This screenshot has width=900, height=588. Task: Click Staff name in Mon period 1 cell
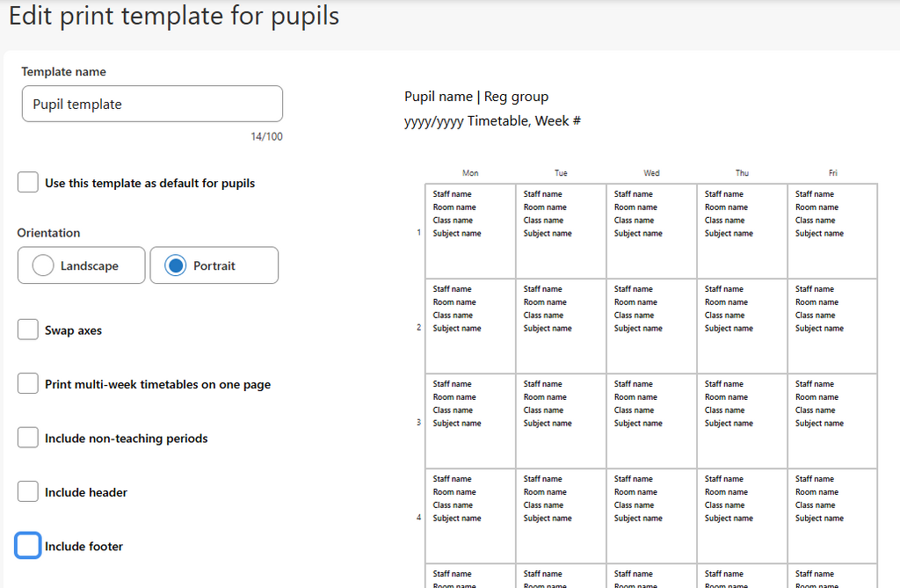point(453,194)
